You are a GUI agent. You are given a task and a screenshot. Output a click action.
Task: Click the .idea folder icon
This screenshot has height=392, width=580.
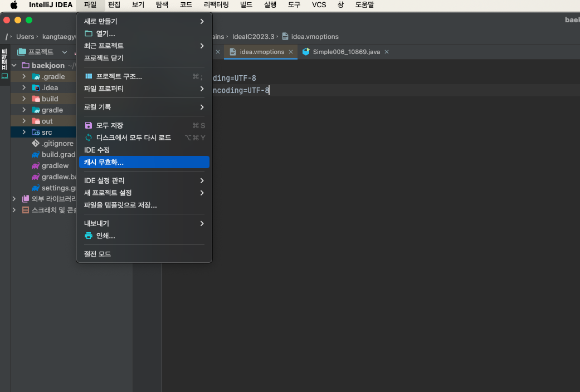tap(36, 87)
